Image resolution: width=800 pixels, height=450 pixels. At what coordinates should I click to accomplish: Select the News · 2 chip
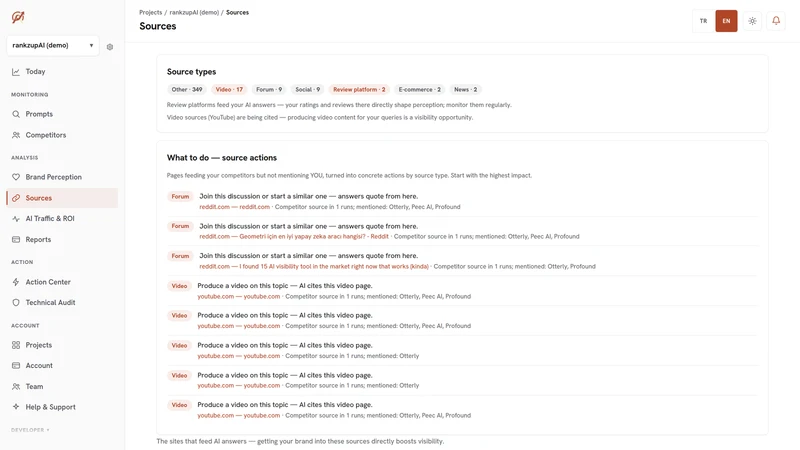[465, 89]
